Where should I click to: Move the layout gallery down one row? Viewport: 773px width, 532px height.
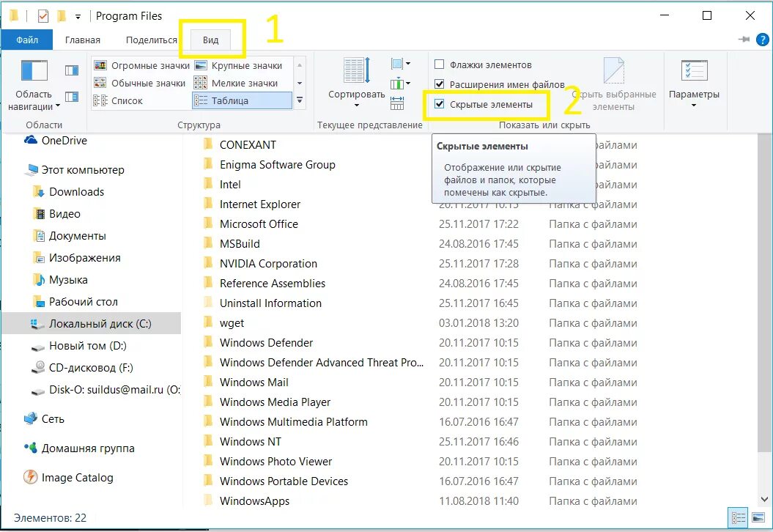[299, 83]
